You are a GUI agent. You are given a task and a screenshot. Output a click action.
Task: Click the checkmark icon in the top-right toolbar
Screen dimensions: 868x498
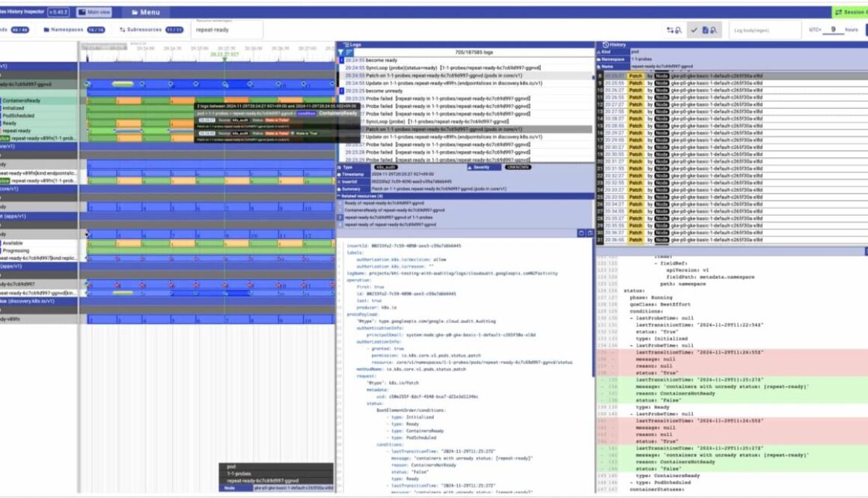click(x=693, y=29)
